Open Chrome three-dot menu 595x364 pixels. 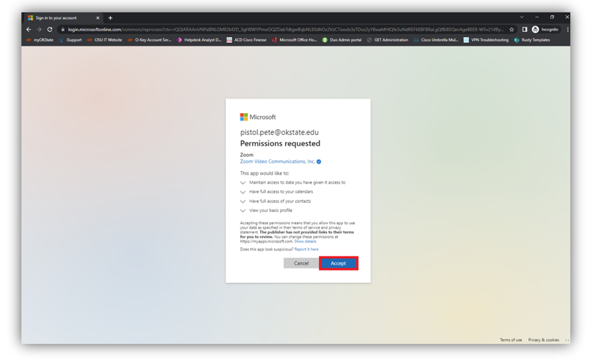coord(567,29)
